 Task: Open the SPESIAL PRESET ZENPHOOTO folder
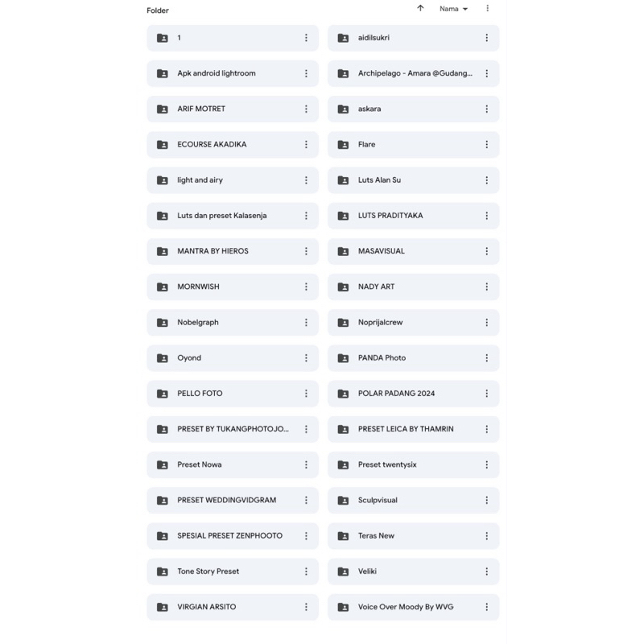pos(229,536)
